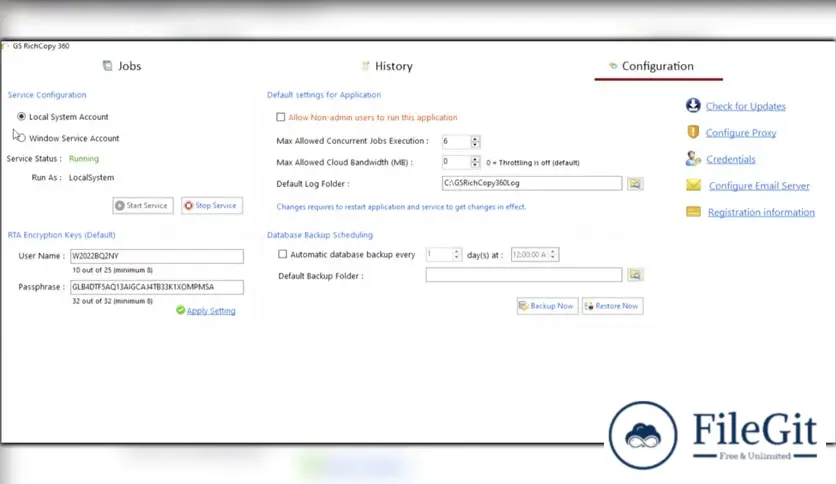Toggle Automatic database backup checkbox
This screenshot has height=484, width=836.
(x=283, y=254)
